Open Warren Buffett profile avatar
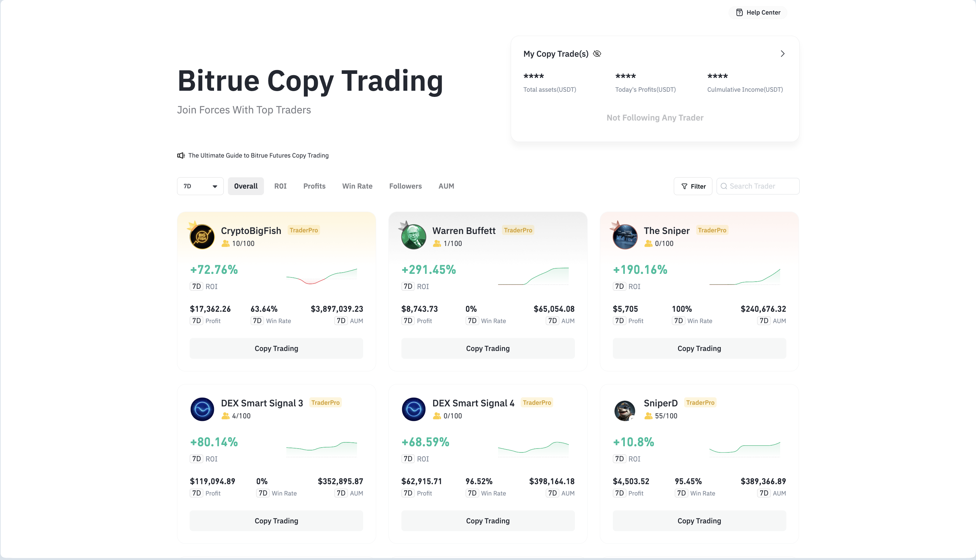Screen dimensions: 976x560 click(x=413, y=237)
